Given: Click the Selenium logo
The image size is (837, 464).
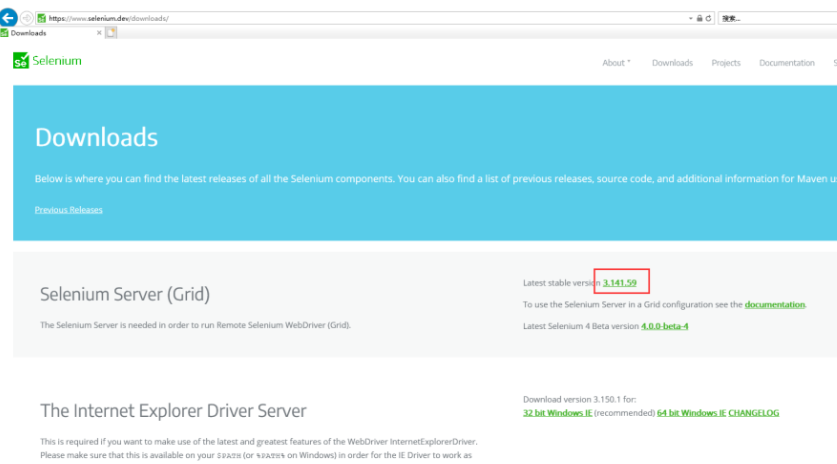Looking at the screenshot, I should coord(48,60).
